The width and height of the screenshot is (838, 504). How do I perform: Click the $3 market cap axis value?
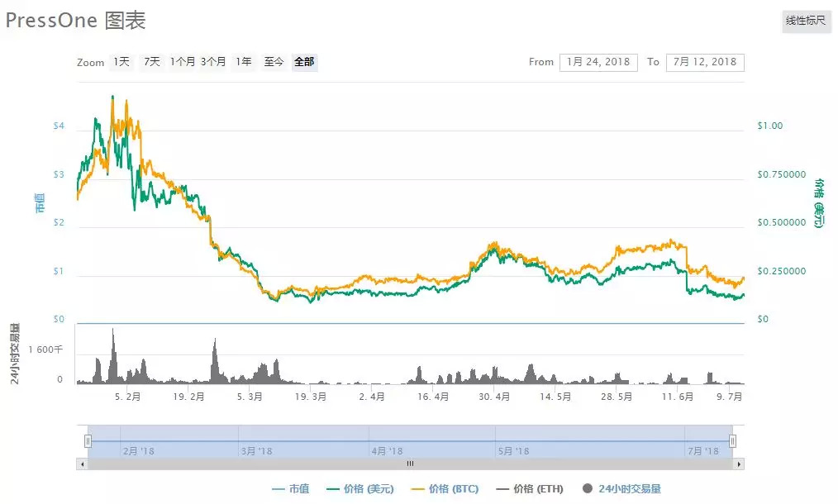(59, 174)
